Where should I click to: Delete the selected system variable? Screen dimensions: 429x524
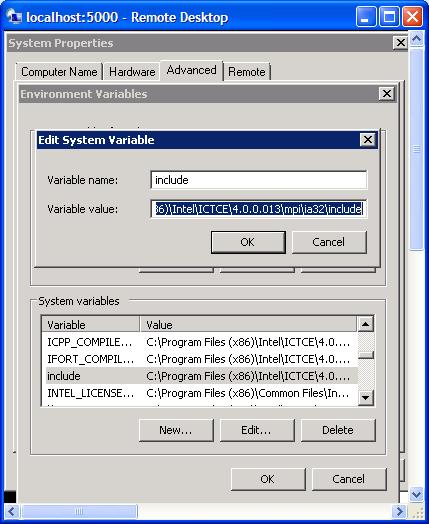click(x=338, y=430)
